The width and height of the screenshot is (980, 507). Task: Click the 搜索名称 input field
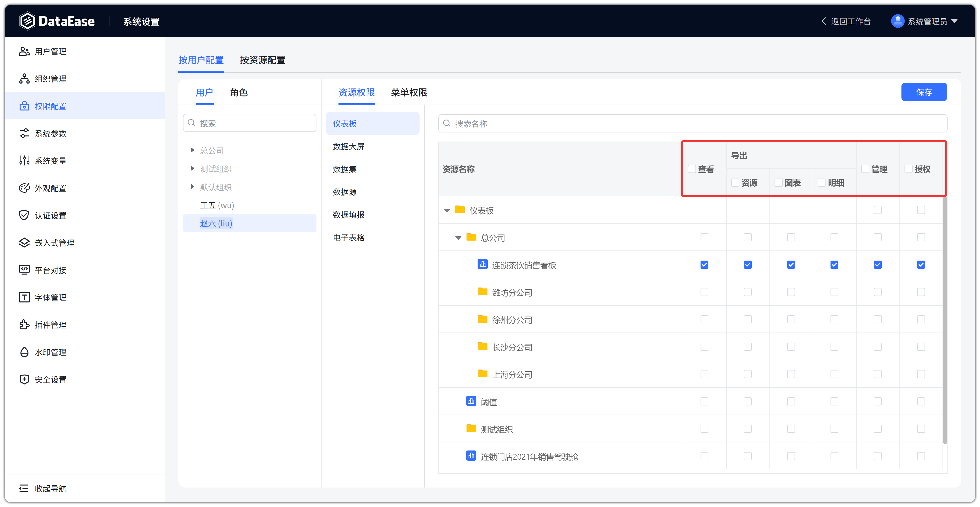(693, 124)
